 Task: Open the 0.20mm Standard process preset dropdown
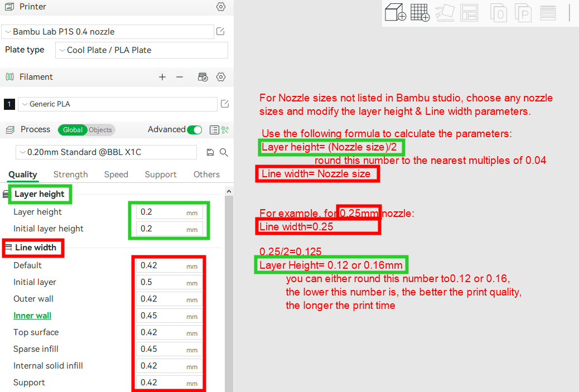point(106,152)
